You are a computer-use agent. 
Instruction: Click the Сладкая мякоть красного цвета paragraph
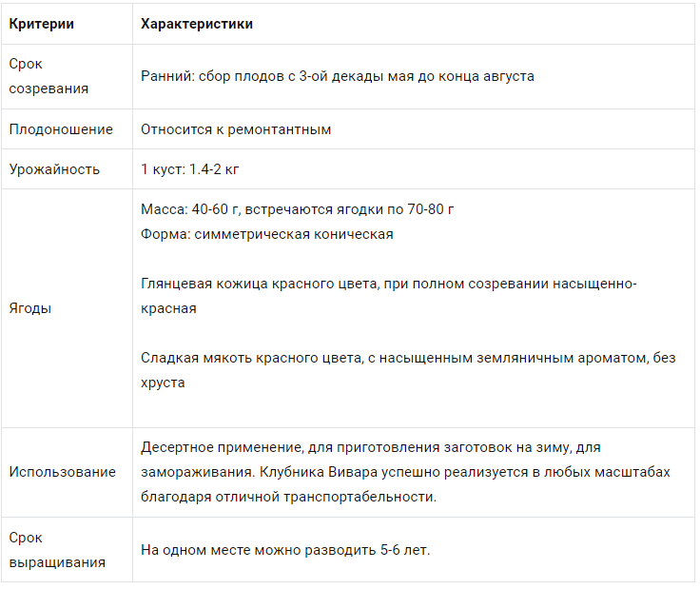coord(408,370)
